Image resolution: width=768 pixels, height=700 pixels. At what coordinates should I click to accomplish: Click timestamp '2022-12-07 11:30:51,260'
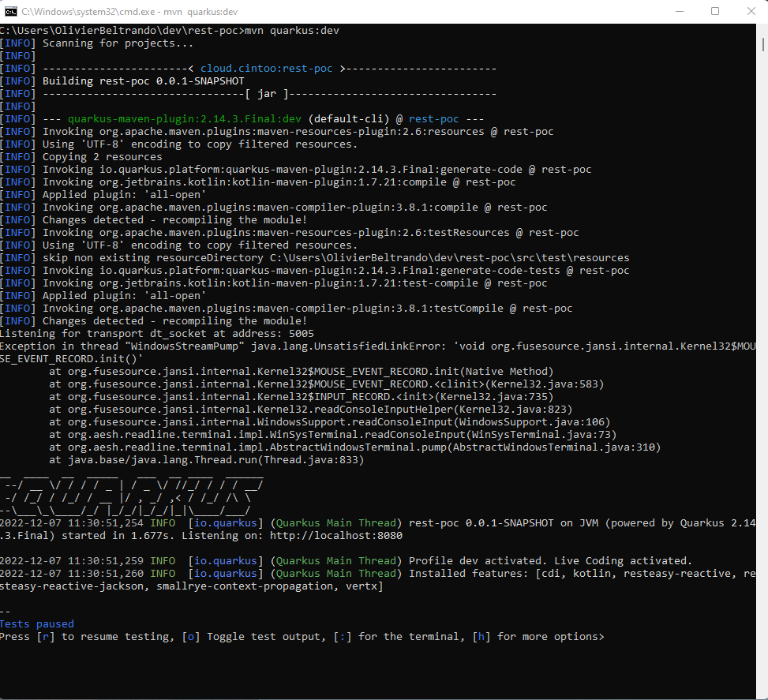tap(72, 574)
